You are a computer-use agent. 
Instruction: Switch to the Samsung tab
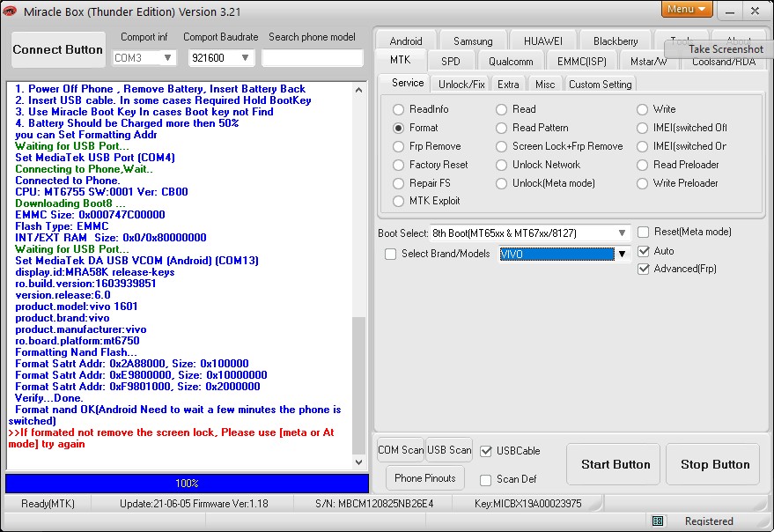pos(473,41)
